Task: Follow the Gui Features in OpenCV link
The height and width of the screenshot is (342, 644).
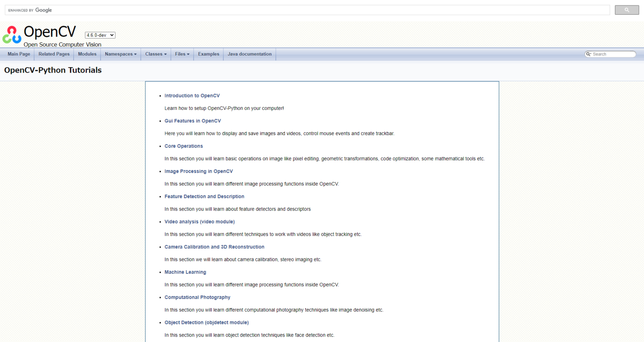Action: pyautogui.click(x=192, y=121)
